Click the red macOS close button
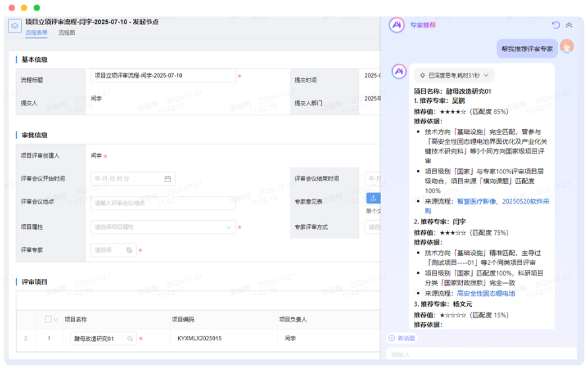The width and height of the screenshot is (588, 368). (x=12, y=8)
